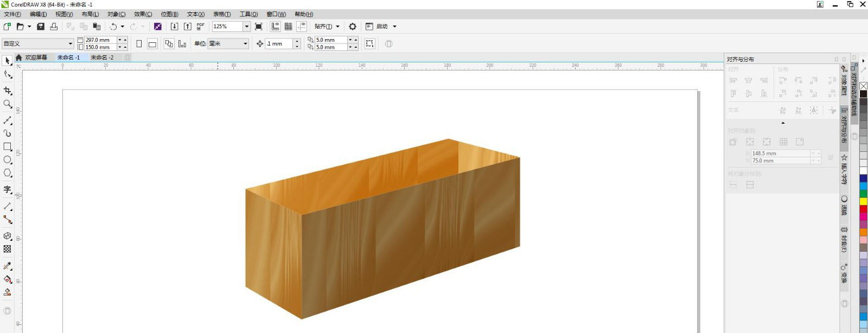Open the Options gear icon
The image size is (868, 333).
[353, 27]
